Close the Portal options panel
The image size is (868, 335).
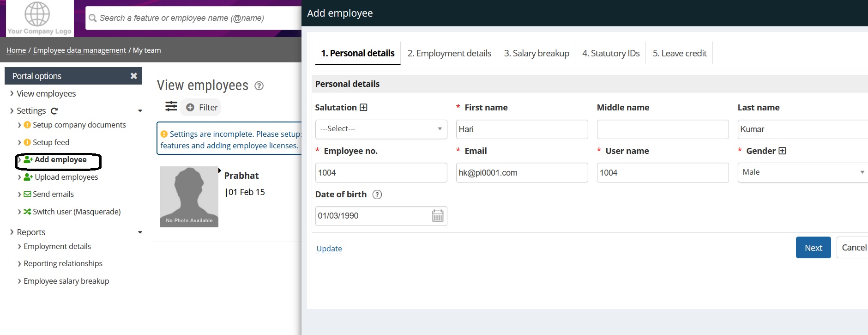coord(133,76)
